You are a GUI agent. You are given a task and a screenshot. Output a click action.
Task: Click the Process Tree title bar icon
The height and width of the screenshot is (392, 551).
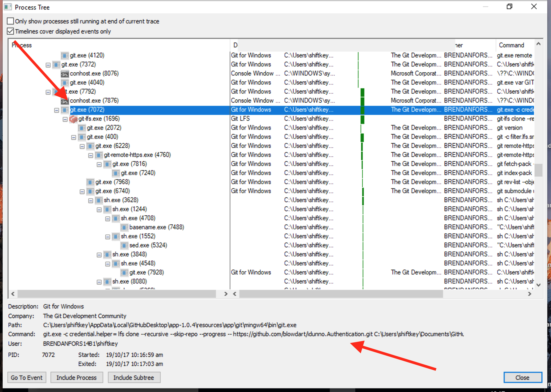coord(8,7)
